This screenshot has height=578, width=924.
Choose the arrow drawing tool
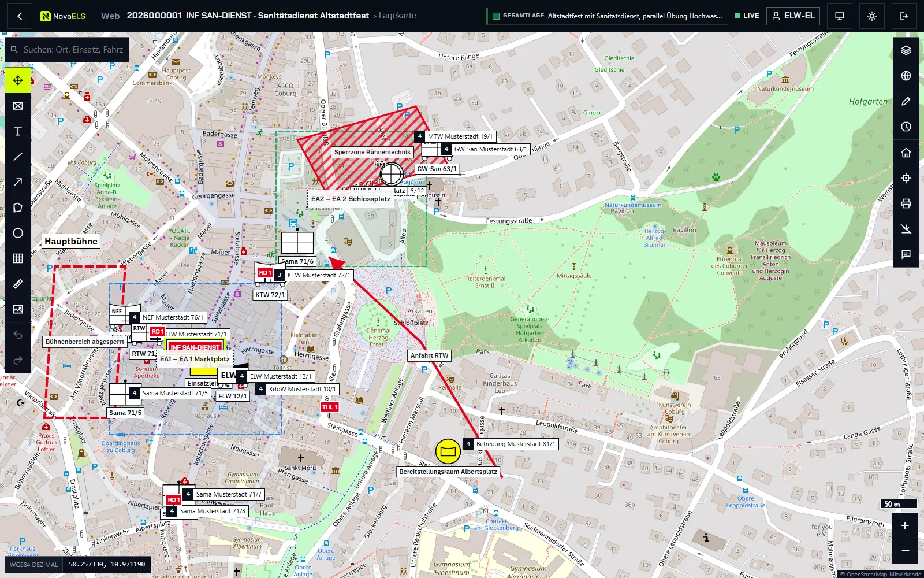tap(18, 182)
